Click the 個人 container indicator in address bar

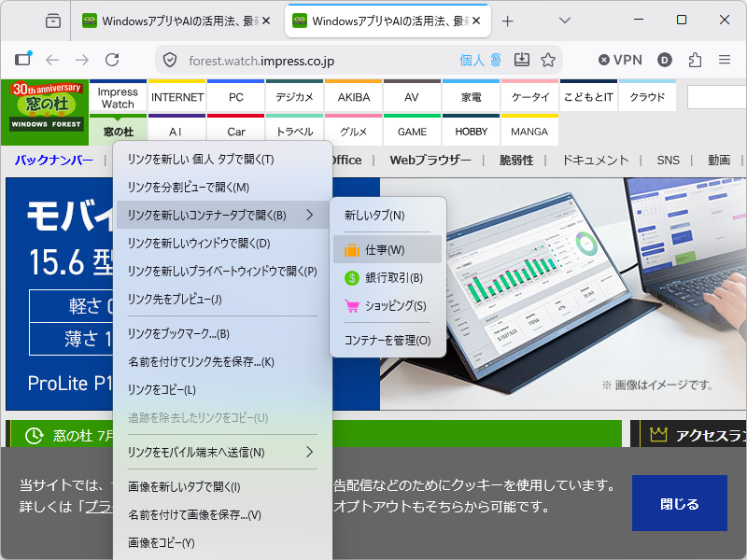click(480, 60)
